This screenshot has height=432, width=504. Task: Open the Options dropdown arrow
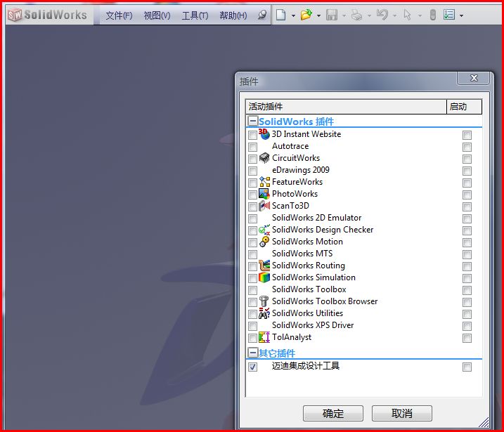coord(462,15)
